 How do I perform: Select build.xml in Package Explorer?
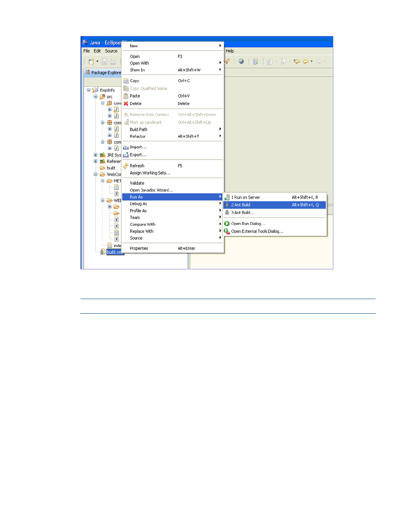click(x=114, y=252)
